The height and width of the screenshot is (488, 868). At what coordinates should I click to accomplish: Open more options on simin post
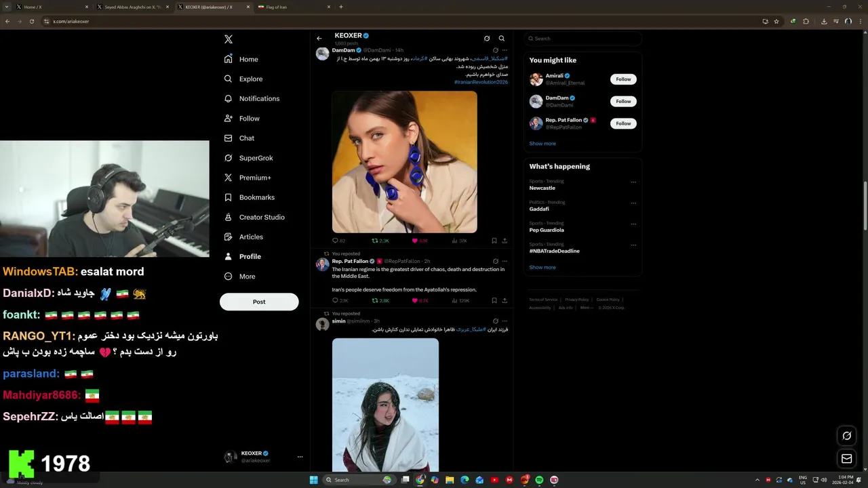pos(505,321)
